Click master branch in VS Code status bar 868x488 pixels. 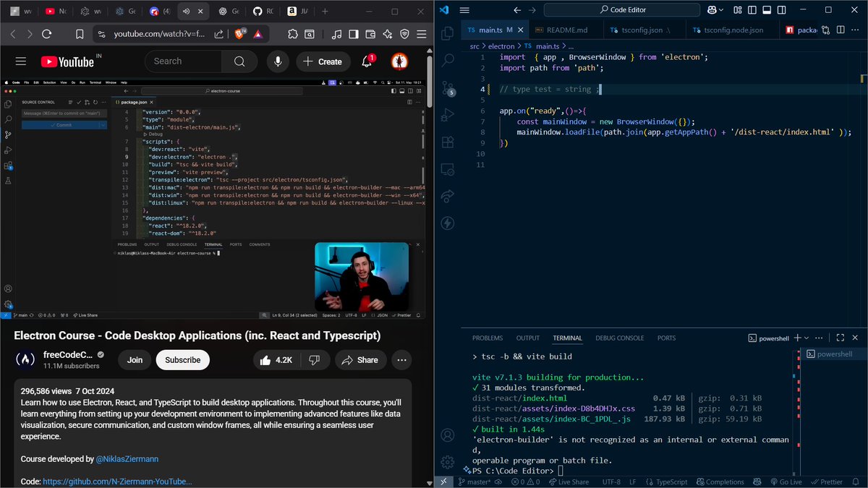(474, 482)
